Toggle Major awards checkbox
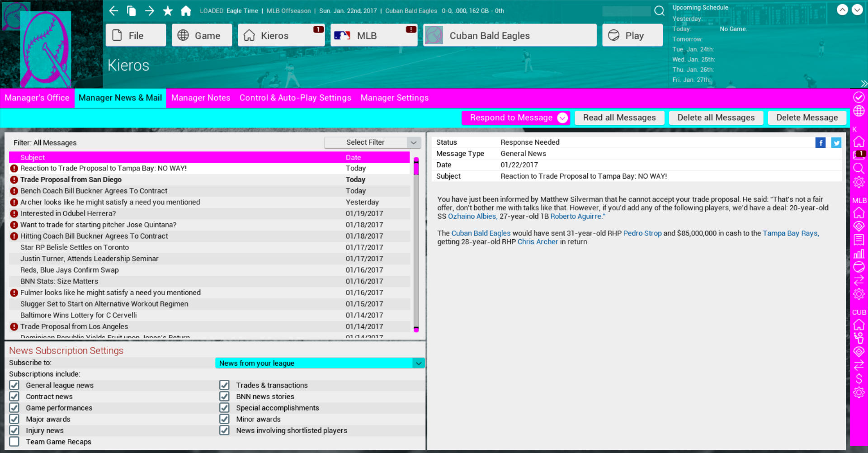Viewport: 868px width, 453px height. coord(14,419)
